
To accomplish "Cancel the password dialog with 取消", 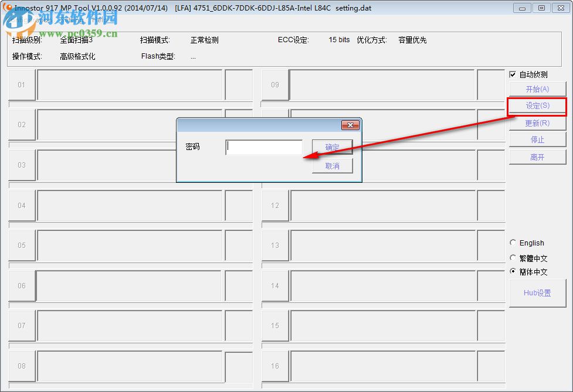I will point(332,165).
